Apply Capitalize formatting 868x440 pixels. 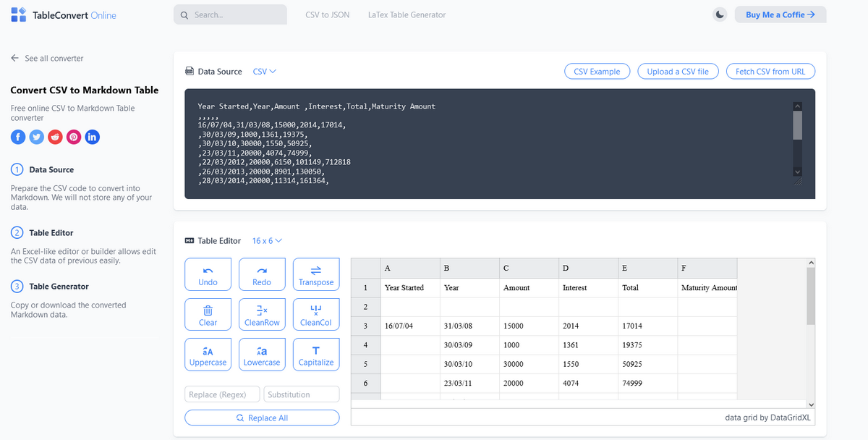point(316,354)
